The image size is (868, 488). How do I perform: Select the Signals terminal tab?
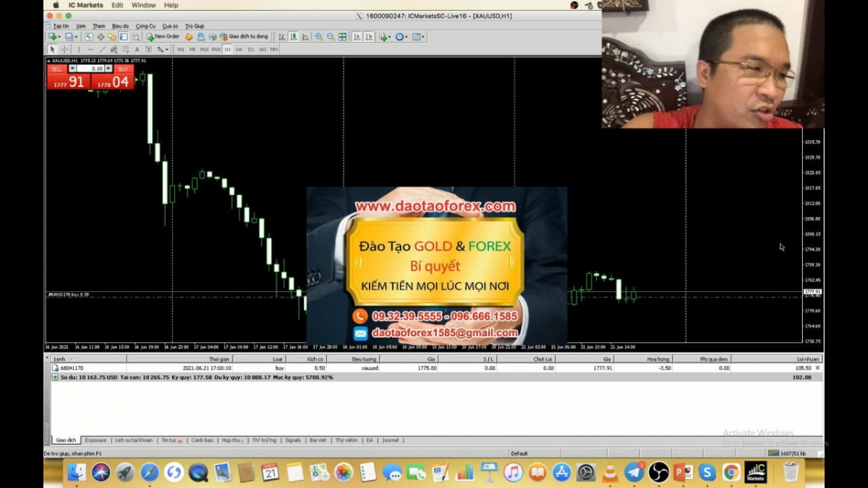coord(293,440)
